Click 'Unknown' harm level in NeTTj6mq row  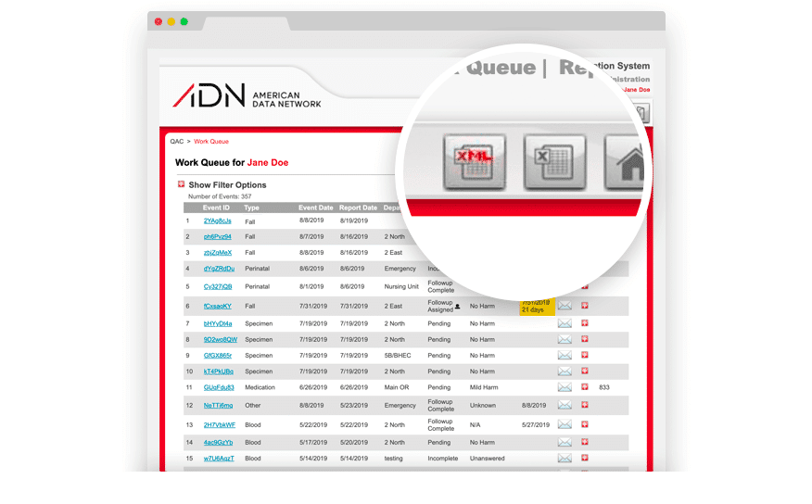click(x=483, y=405)
